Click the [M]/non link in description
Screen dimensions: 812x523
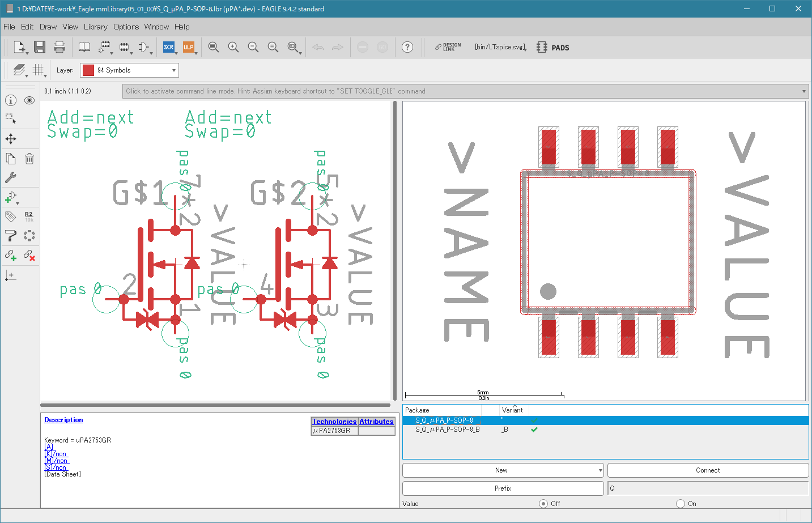[x=56, y=461]
